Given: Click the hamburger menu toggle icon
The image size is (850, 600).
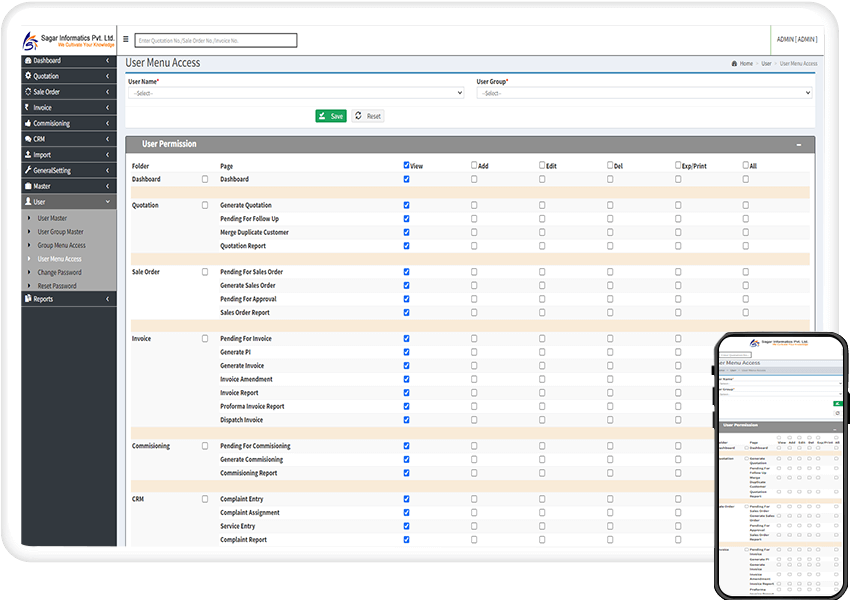Looking at the screenshot, I should point(126,39).
